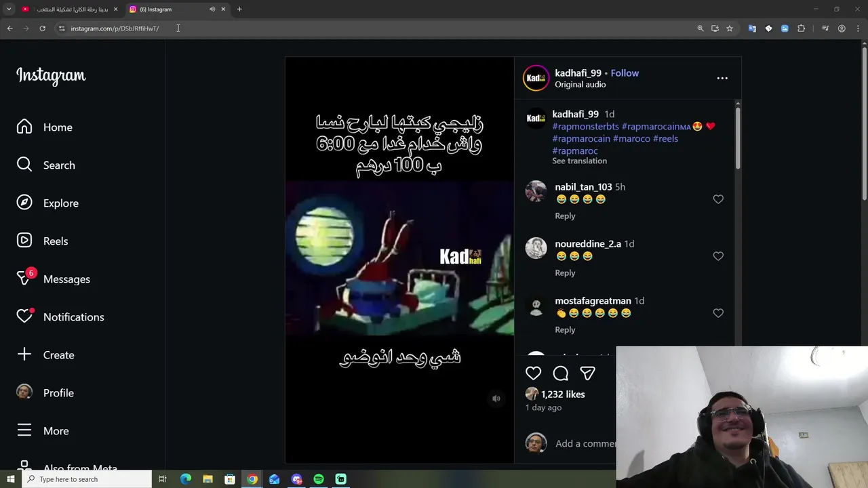
Task: Launch Microsoft Edge from taskbar
Action: (185, 479)
